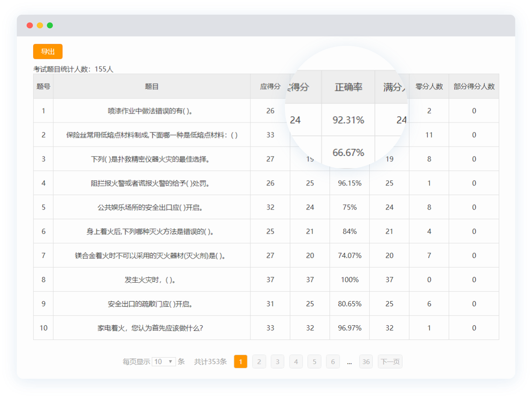Image resolution: width=532 pixels, height=398 pixels.
Task: Click the 部分得分人数 column header
Action: [x=474, y=86]
